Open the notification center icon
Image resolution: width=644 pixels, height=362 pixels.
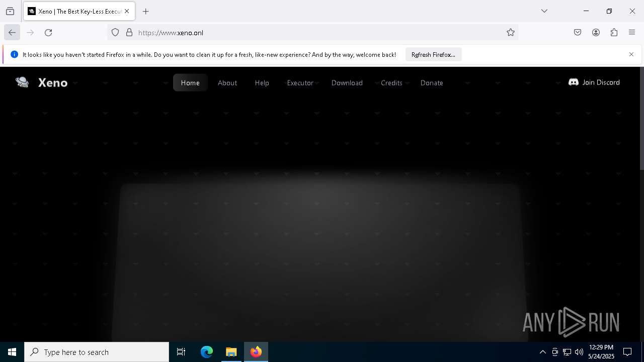point(627,352)
